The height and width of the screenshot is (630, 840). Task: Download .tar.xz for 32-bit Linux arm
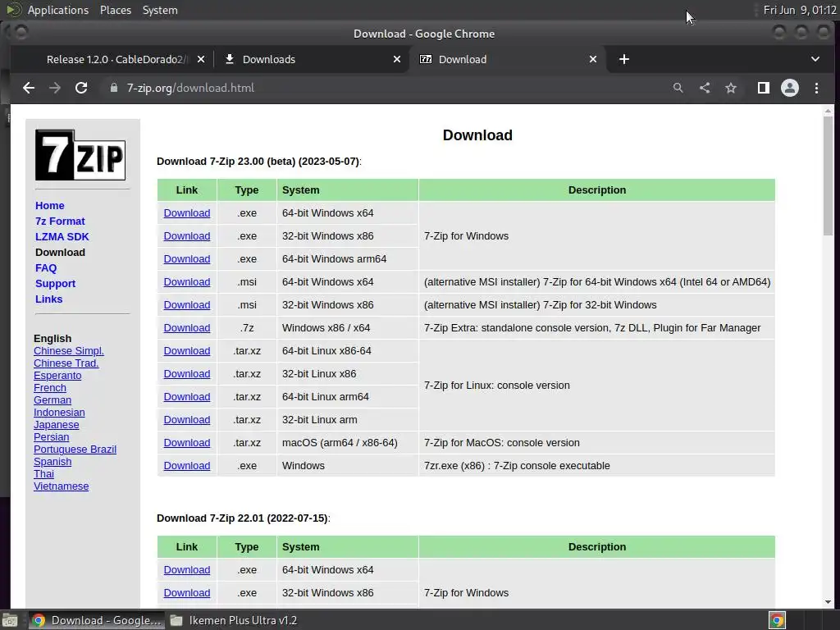click(187, 421)
